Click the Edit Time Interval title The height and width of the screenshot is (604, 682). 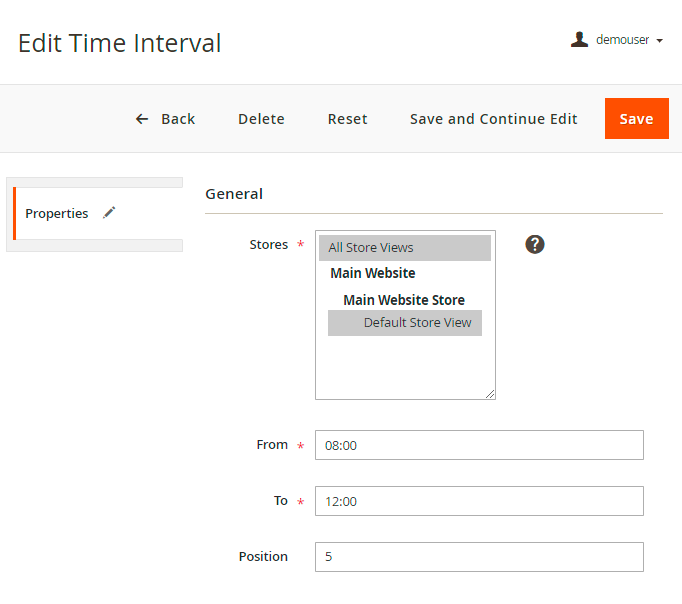(x=120, y=43)
